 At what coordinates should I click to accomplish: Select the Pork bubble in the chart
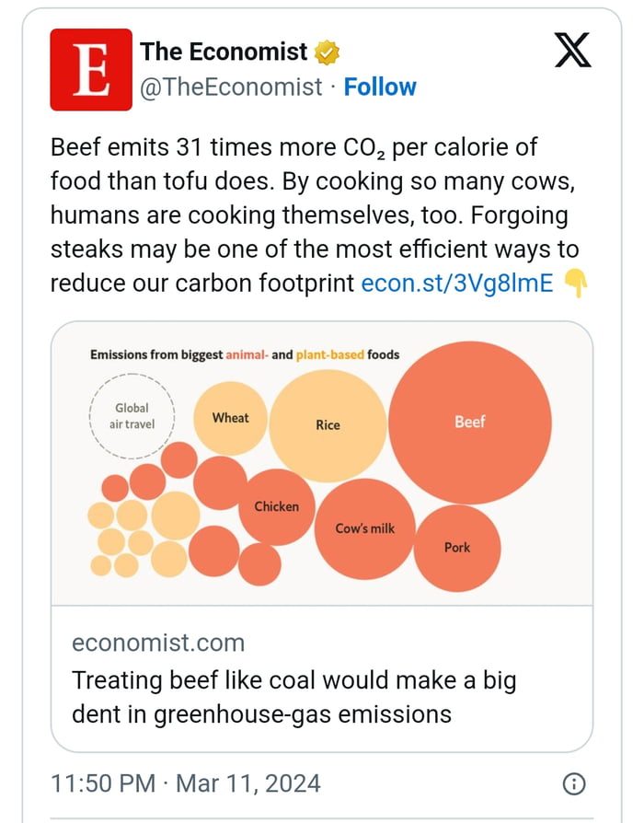pyautogui.click(x=458, y=548)
